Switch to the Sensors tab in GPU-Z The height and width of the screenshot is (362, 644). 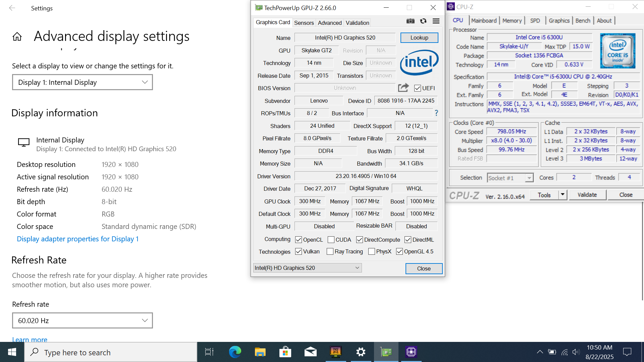(x=304, y=23)
